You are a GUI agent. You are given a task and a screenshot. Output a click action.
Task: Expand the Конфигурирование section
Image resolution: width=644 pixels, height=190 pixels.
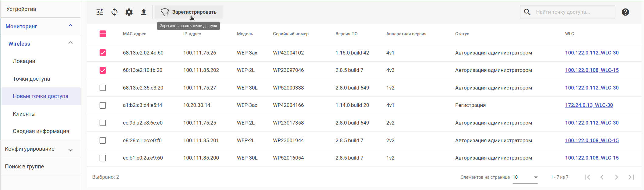tap(70, 150)
